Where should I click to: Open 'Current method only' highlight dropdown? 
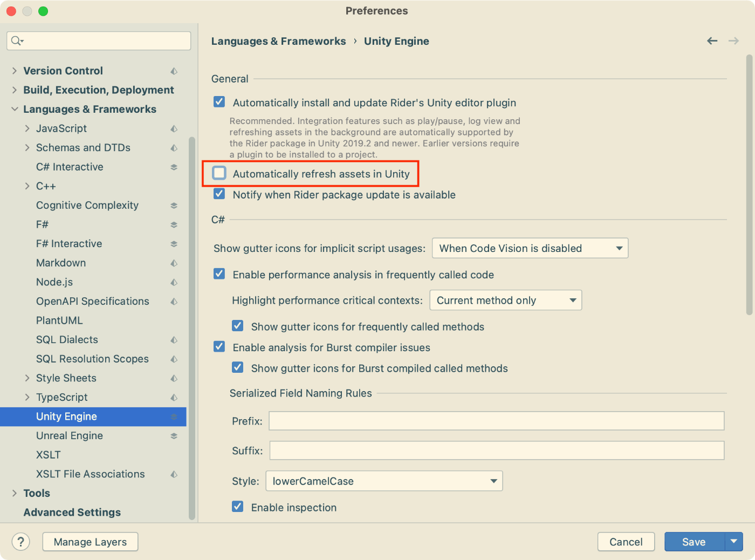(505, 301)
